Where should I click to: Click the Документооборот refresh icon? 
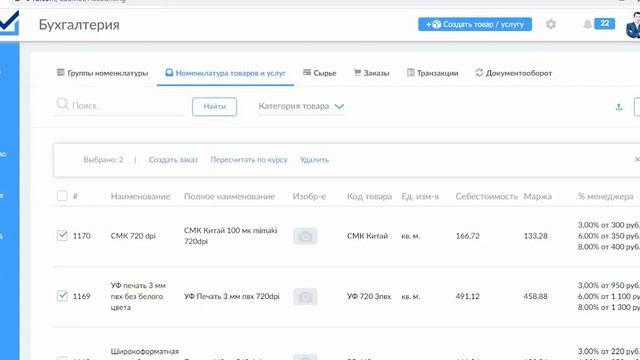tap(479, 72)
